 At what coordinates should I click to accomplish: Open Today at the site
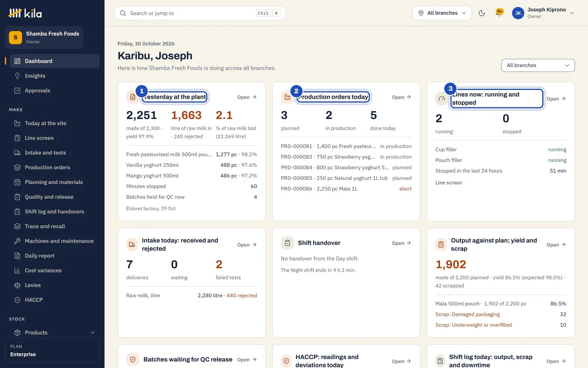click(x=55, y=123)
